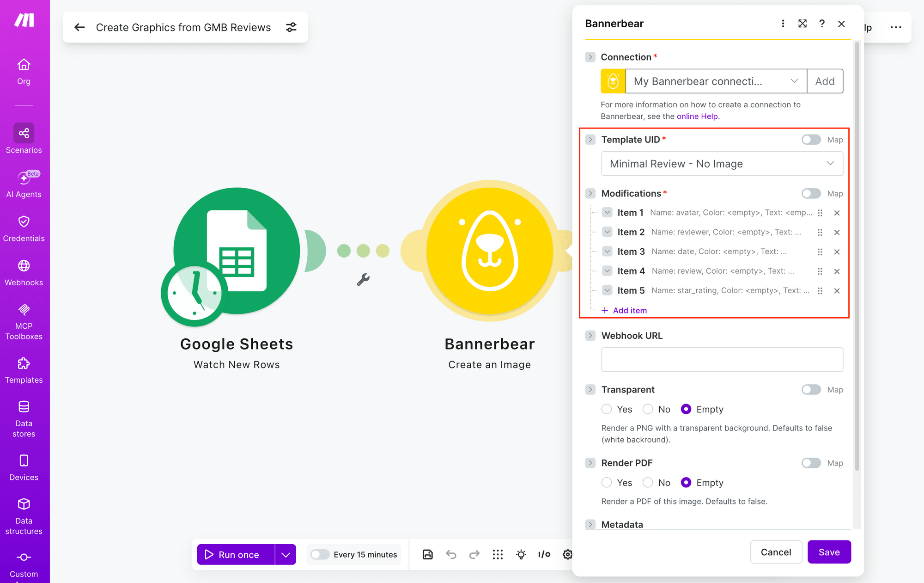Click the explain flow lightbulb icon
The width and height of the screenshot is (924, 583).
point(521,554)
